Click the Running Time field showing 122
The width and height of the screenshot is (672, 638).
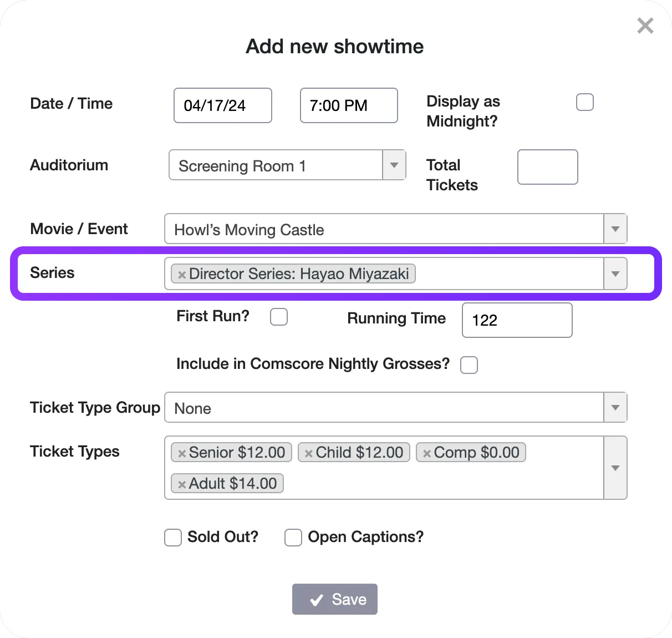pyautogui.click(x=517, y=320)
